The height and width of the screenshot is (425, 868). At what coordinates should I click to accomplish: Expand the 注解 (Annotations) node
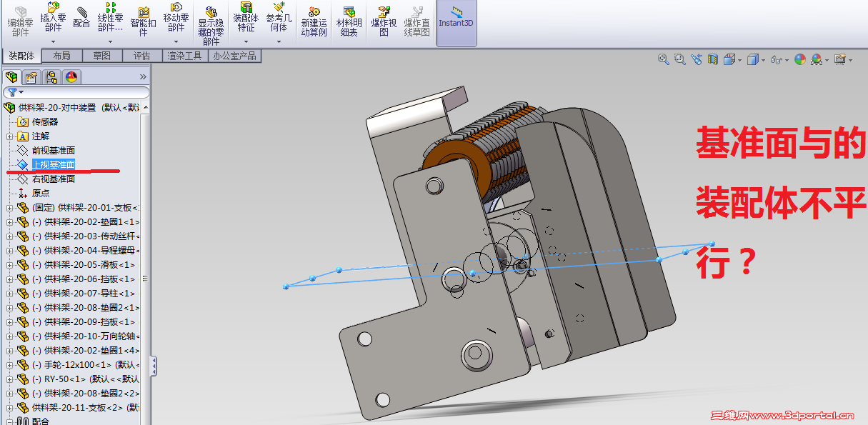9,136
